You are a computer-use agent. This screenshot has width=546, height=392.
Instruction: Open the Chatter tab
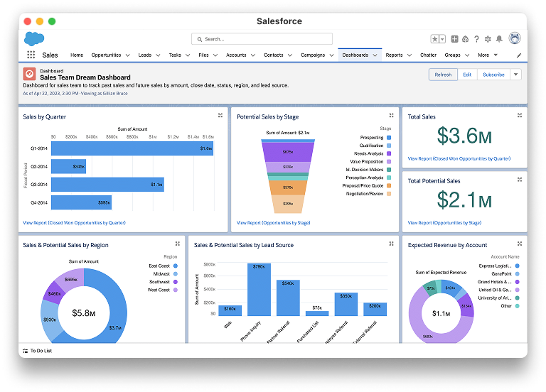(x=428, y=55)
